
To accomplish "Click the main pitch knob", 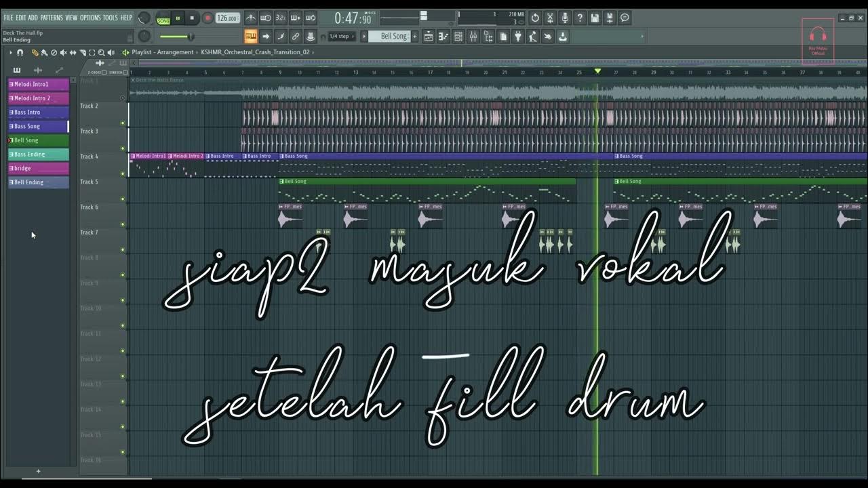I will pyautogui.click(x=144, y=37).
